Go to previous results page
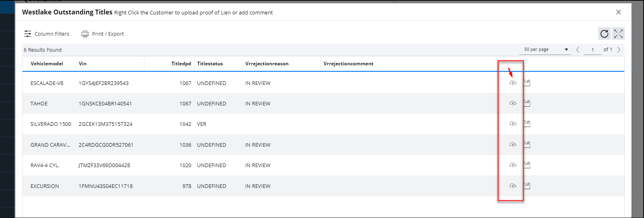The image size is (644, 218). pyautogui.click(x=578, y=50)
